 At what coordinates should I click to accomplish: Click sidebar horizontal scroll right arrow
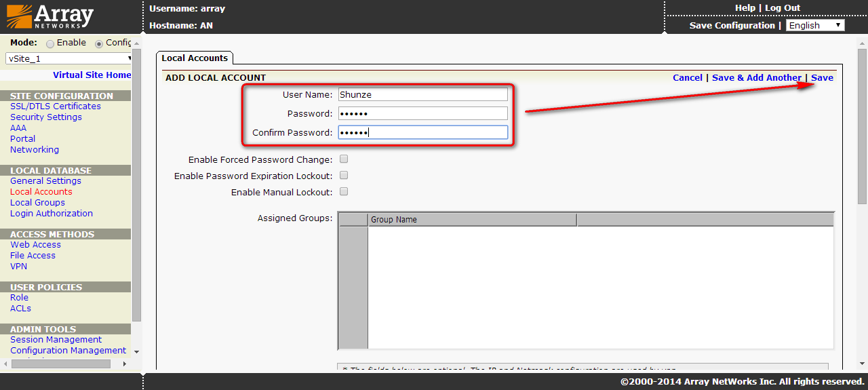point(123,364)
